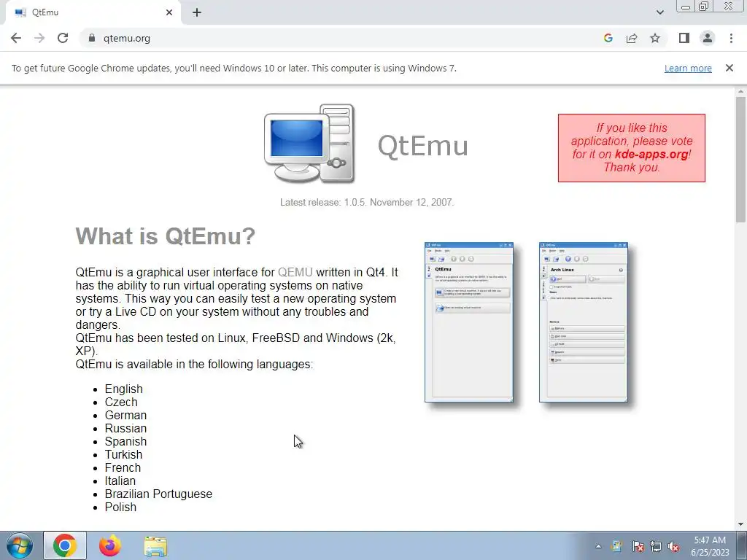Image resolution: width=747 pixels, height=560 pixels.
Task: Click the forward navigation arrow
Action: (39, 38)
